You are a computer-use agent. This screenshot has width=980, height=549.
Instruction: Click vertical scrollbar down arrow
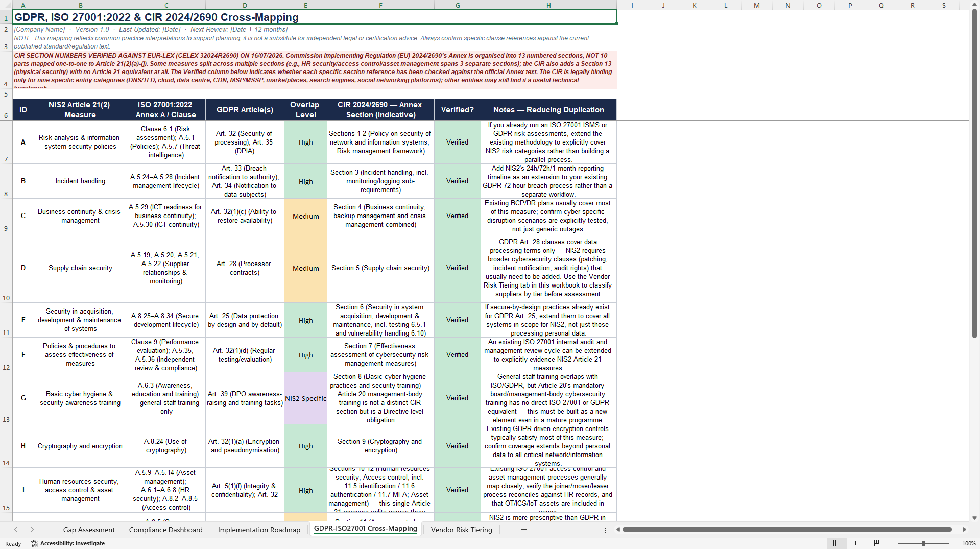[x=974, y=518]
